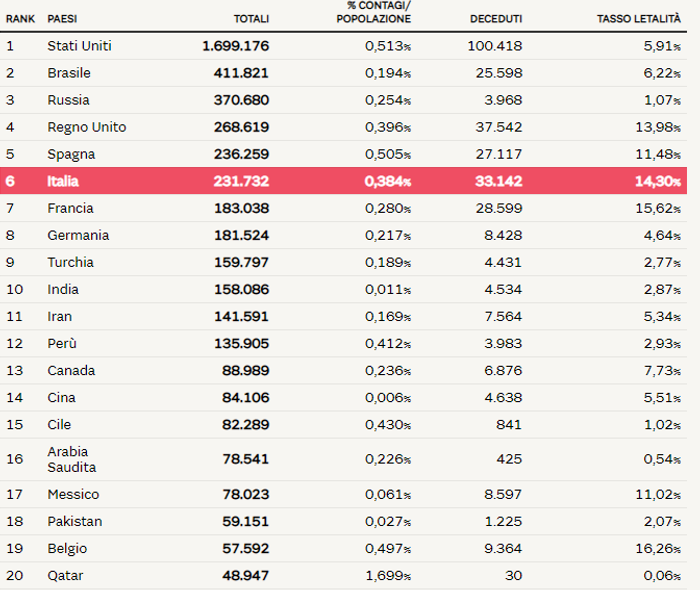Select the Qatar country name

click(x=65, y=576)
